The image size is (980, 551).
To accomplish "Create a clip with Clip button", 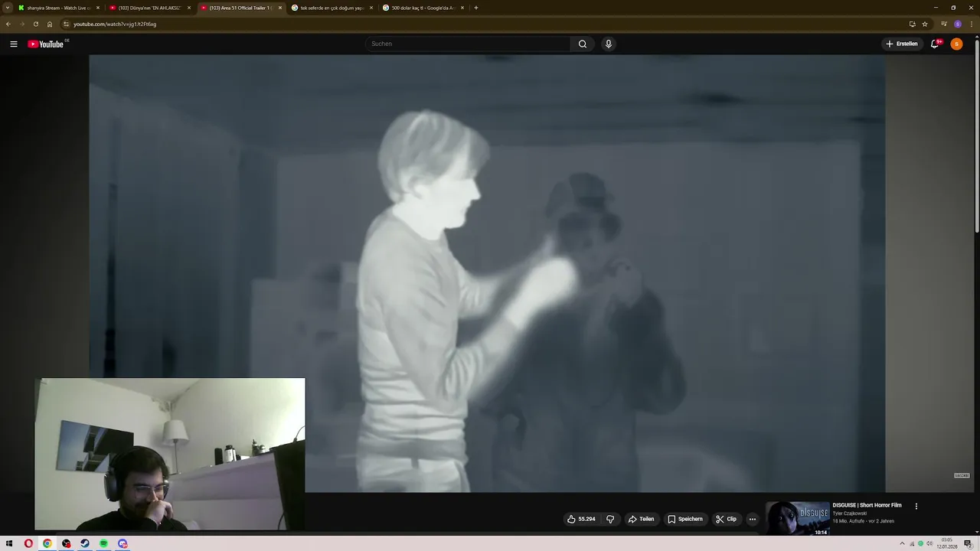I will tap(726, 519).
